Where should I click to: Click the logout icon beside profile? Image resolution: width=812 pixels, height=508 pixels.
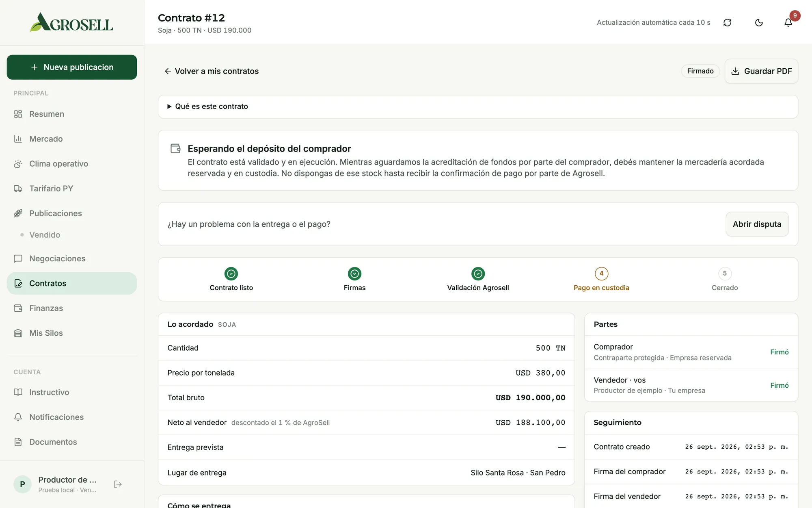(x=118, y=484)
